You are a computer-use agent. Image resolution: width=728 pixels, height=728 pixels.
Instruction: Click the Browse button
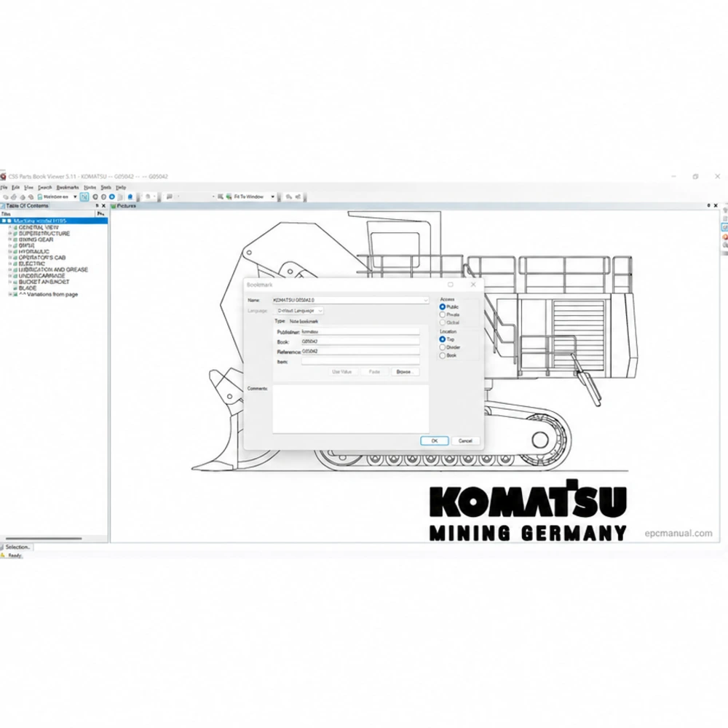click(405, 372)
